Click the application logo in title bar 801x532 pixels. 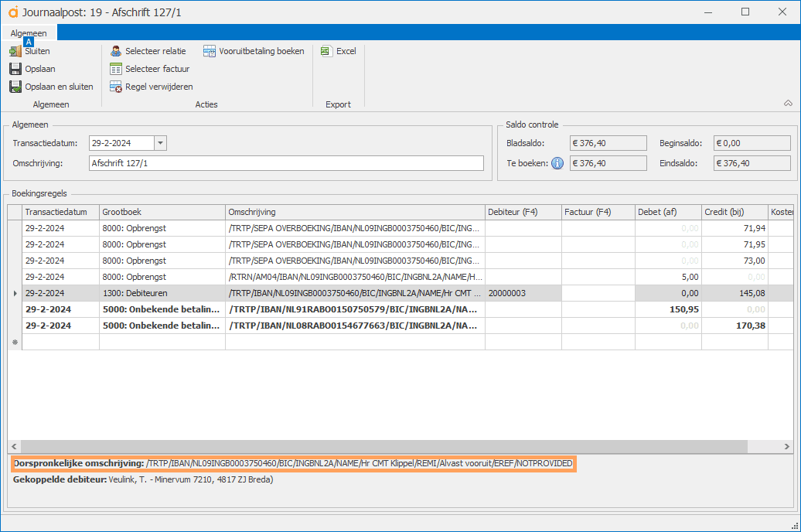(13, 12)
